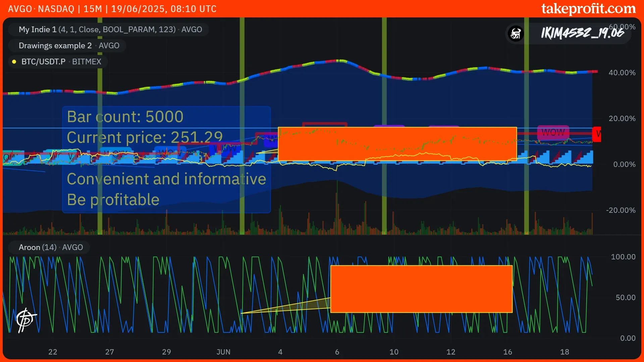Open the Aroon (14) indicator legend
This screenshot has width=644, height=362.
(51, 247)
